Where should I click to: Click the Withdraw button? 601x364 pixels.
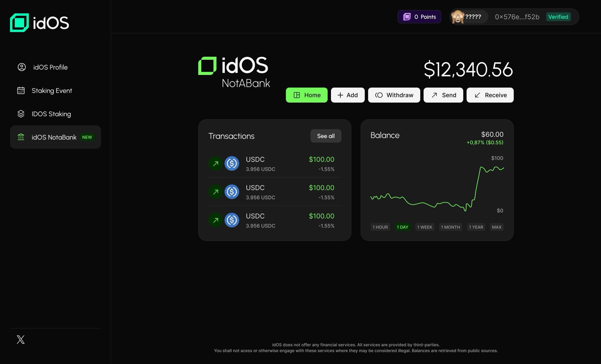(x=394, y=95)
